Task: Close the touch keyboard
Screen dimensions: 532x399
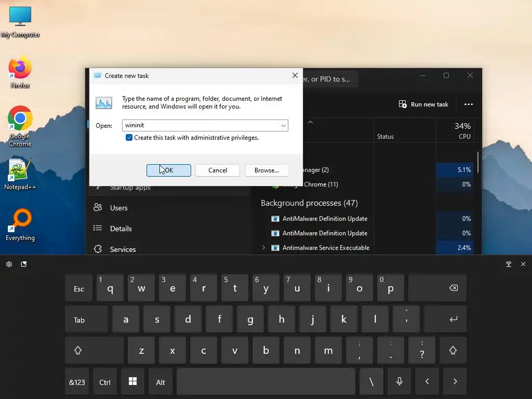Action: pyautogui.click(x=523, y=264)
